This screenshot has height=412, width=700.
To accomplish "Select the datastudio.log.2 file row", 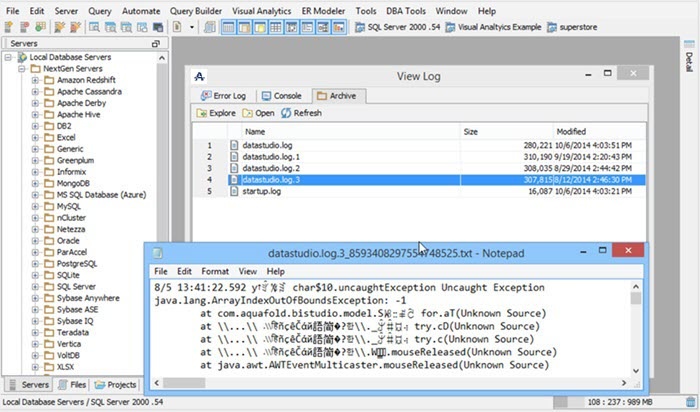I will click(x=419, y=168).
